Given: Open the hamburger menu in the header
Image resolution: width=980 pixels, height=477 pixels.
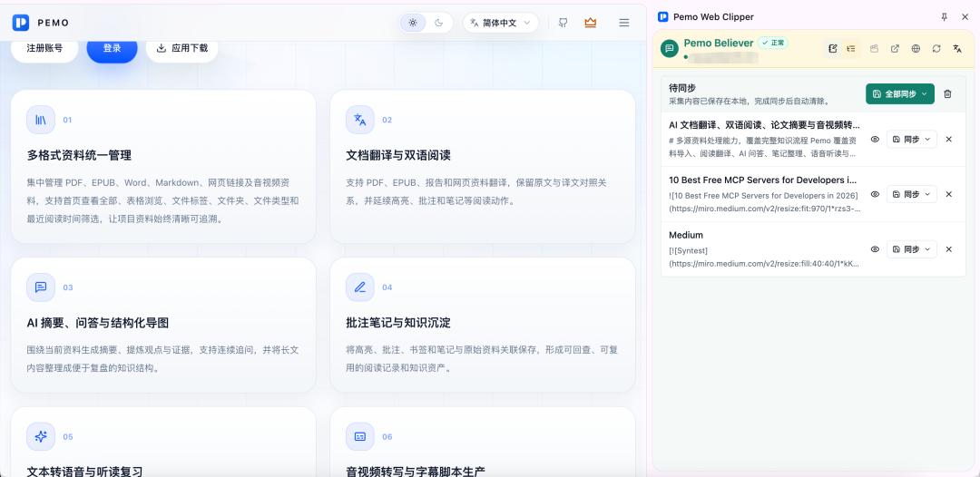Looking at the screenshot, I should (623, 23).
